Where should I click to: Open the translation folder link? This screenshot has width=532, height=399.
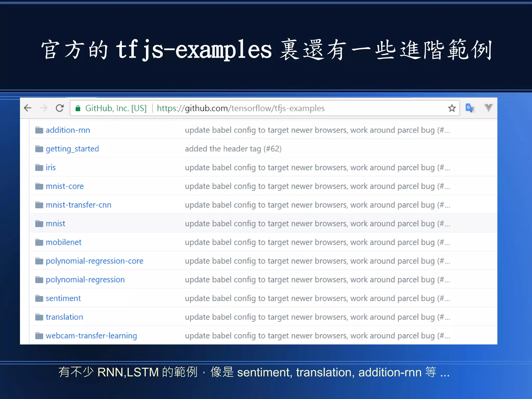pos(64,317)
